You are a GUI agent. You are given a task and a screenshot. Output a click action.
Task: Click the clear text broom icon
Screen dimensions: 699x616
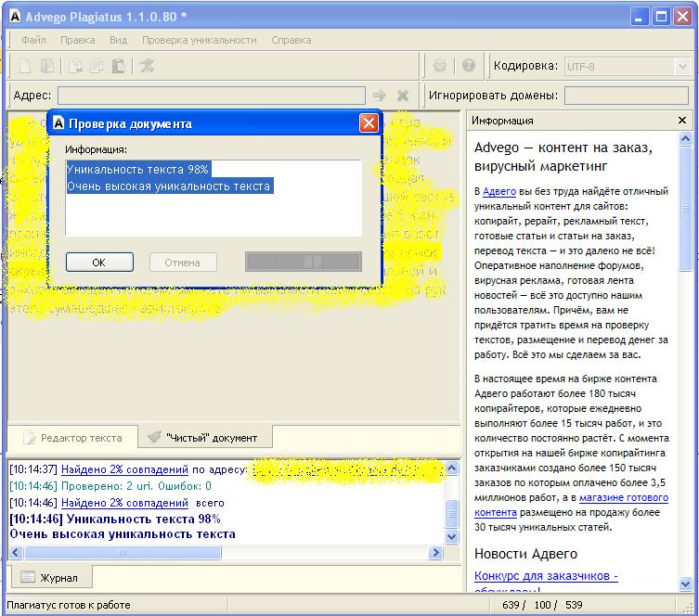pos(147,66)
